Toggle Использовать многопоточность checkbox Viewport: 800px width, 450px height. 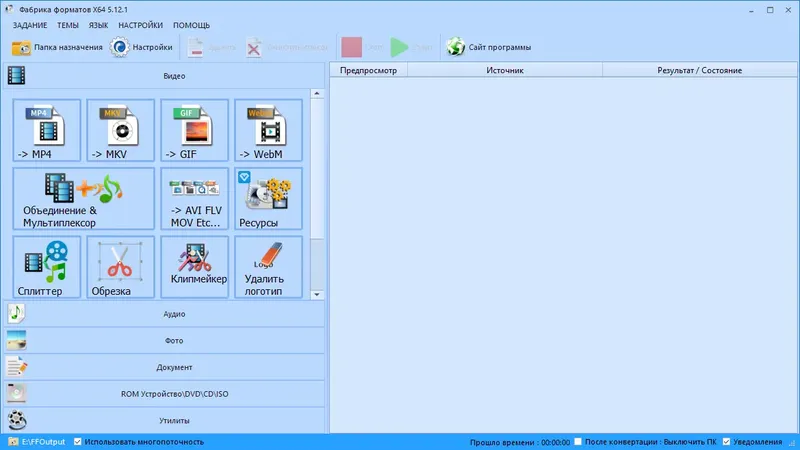(78, 442)
